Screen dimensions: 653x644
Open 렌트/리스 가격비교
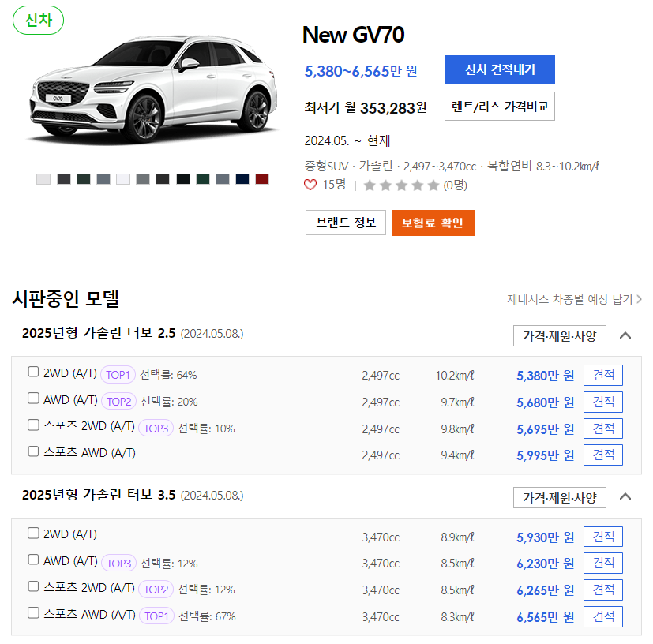point(499,107)
